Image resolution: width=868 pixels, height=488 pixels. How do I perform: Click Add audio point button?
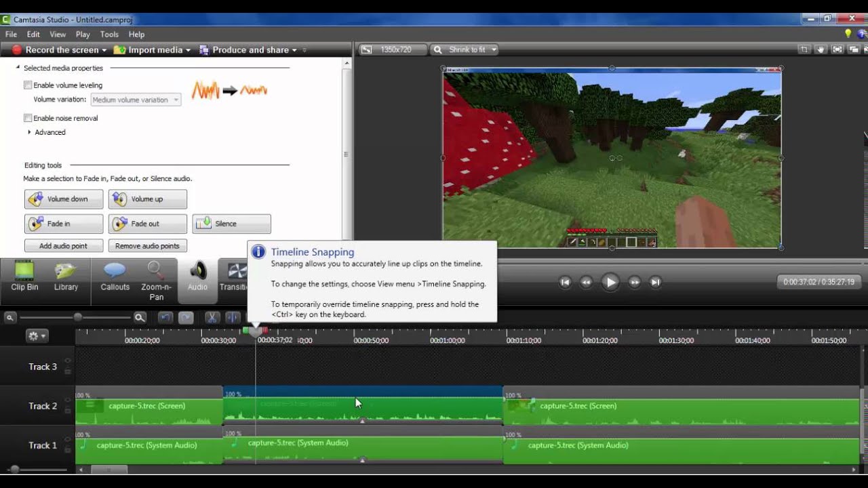pyautogui.click(x=64, y=246)
